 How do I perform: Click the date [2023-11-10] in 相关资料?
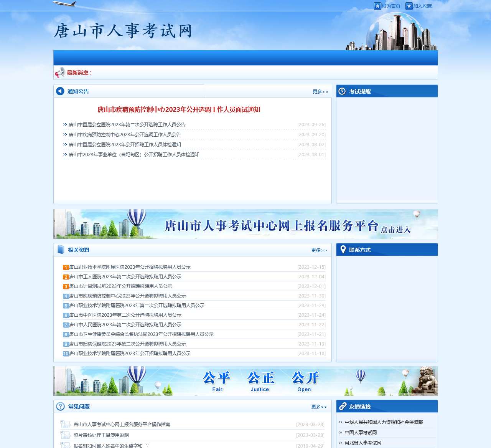point(311,353)
